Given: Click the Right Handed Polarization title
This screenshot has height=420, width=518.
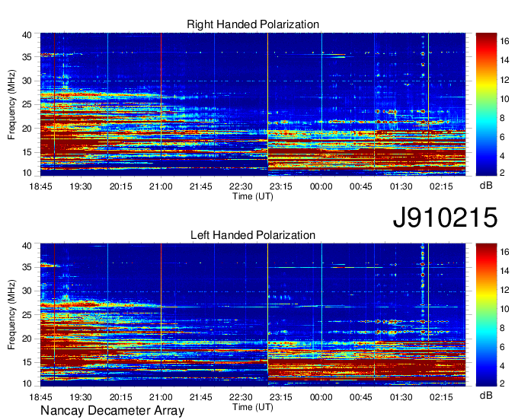Looking at the screenshot, I should tap(253, 24).
